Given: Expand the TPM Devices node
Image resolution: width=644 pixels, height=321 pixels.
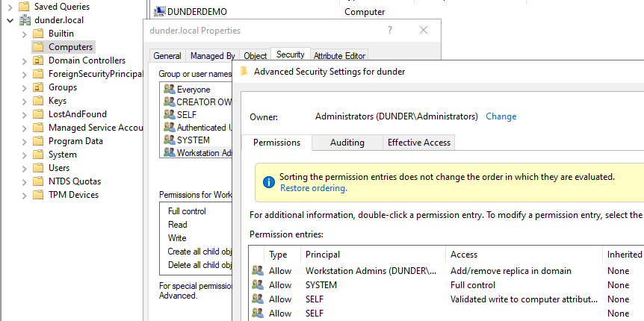Looking at the screenshot, I should 25,195.
